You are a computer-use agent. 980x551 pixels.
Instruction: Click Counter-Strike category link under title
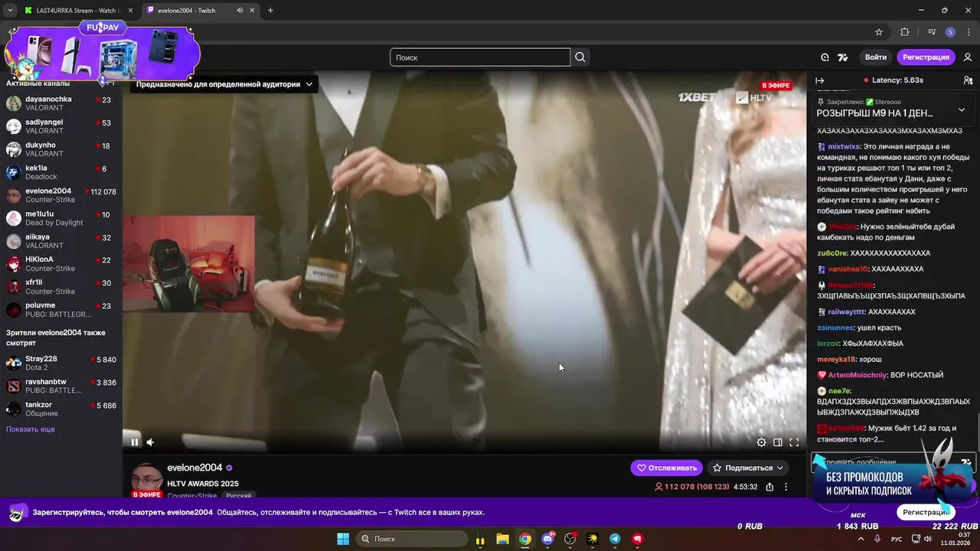point(192,496)
